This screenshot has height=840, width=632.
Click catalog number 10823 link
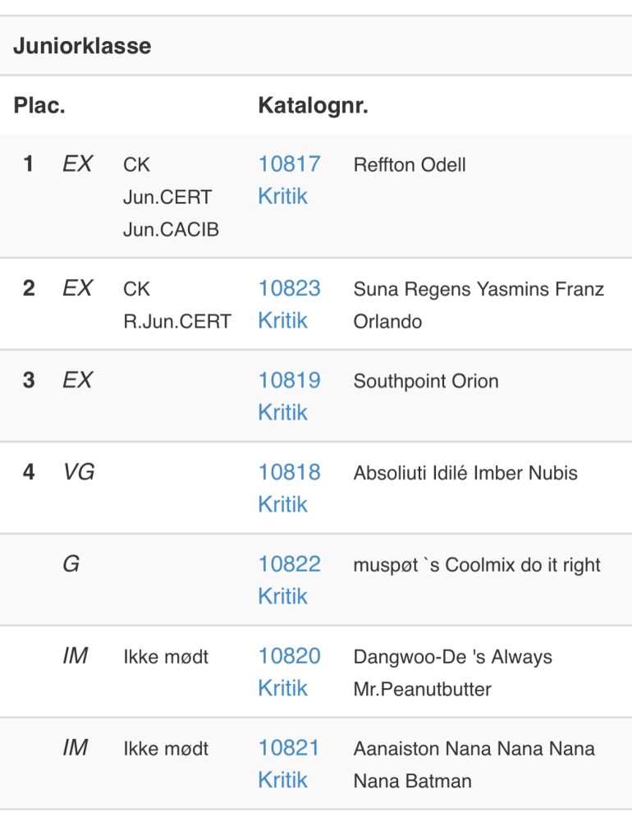coord(289,289)
